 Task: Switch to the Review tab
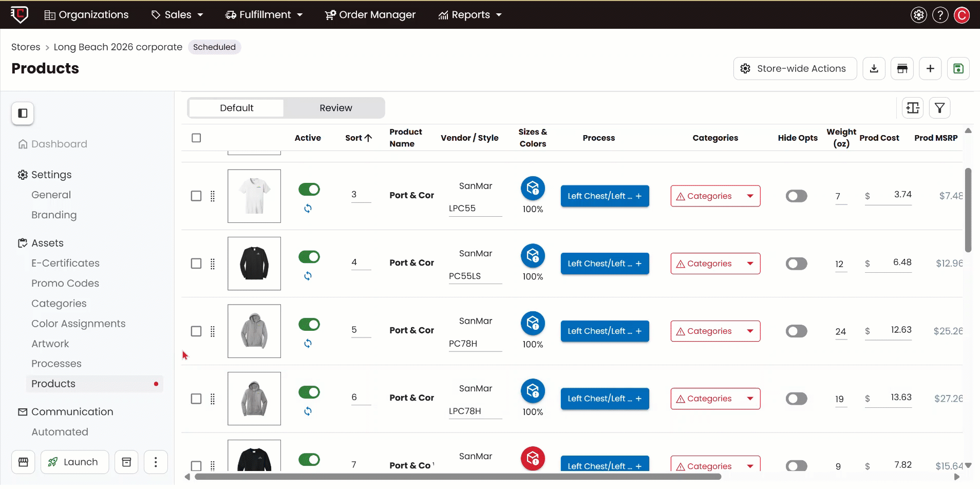tap(336, 108)
